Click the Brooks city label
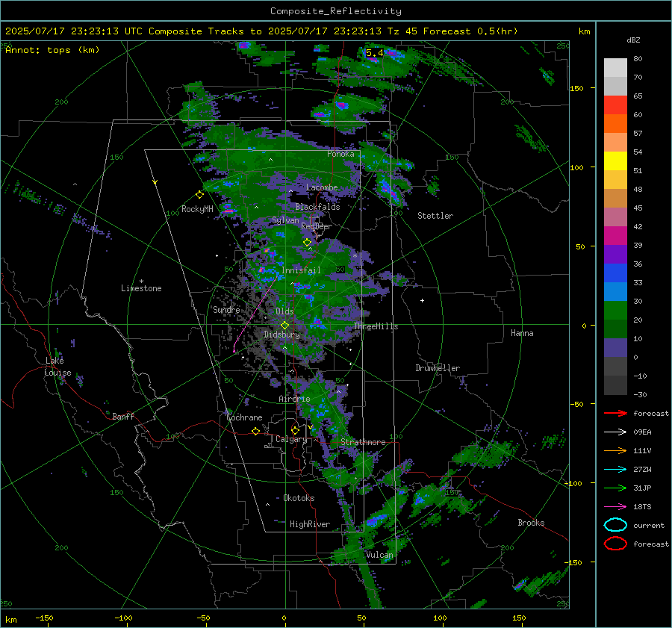 531,523
